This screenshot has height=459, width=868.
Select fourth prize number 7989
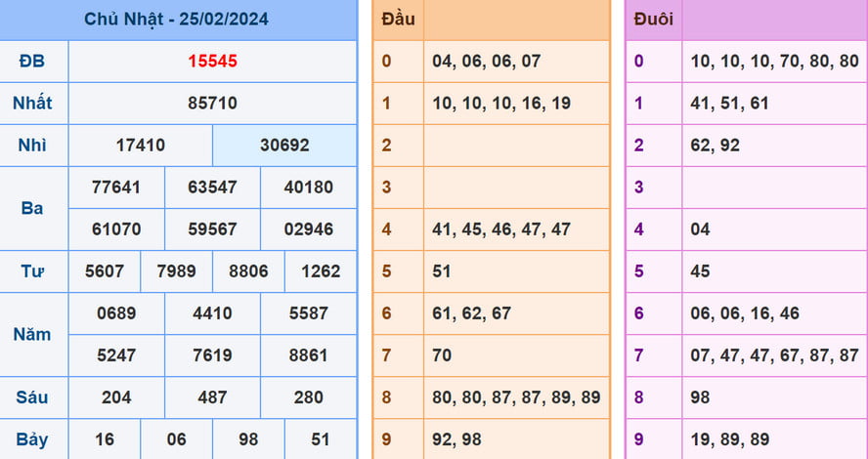176,271
